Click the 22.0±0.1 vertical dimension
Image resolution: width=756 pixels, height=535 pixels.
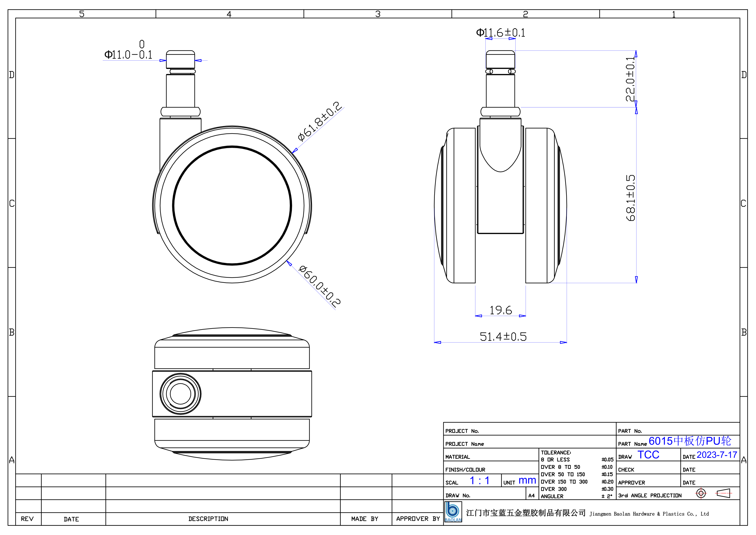point(630,79)
